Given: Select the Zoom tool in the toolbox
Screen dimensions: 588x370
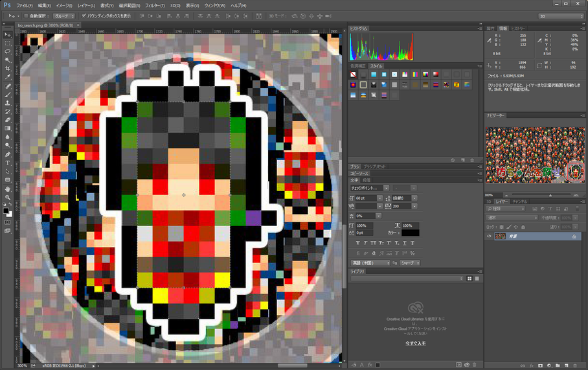Looking at the screenshot, I should [x=8, y=198].
